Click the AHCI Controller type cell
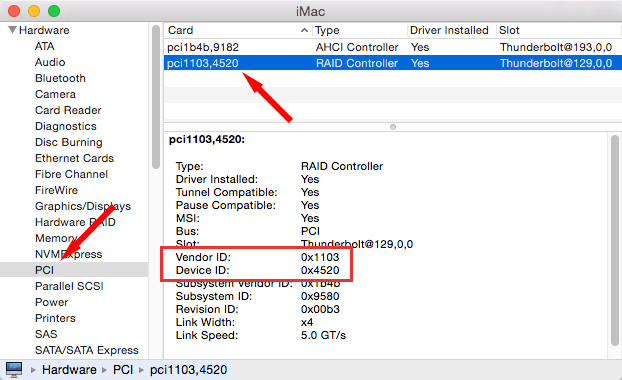 [x=357, y=47]
